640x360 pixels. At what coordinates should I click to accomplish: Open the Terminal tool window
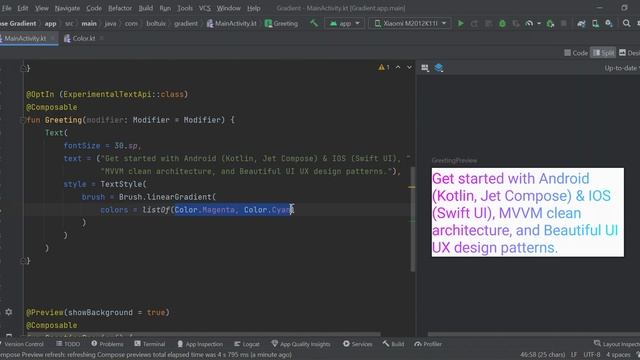coord(150,344)
